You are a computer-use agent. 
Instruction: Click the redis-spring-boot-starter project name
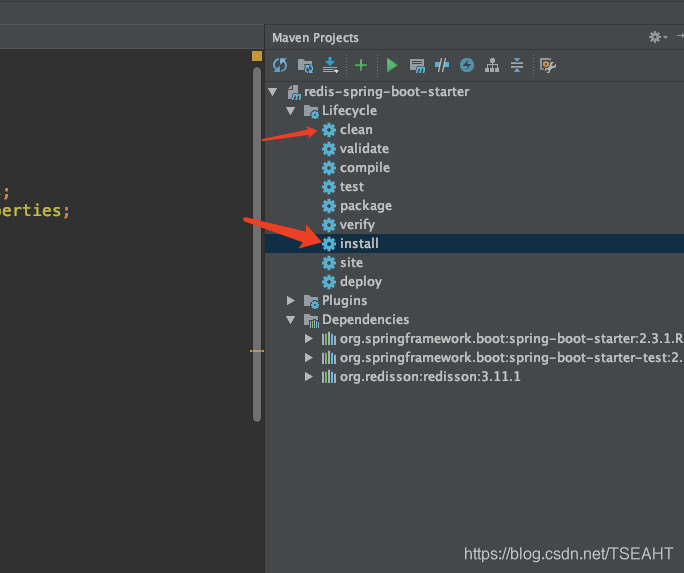point(386,92)
